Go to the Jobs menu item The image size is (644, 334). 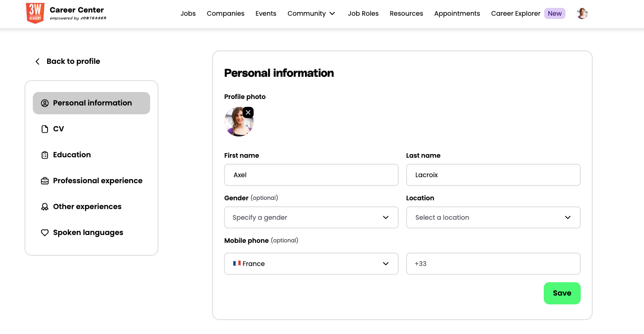tap(188, 13)
